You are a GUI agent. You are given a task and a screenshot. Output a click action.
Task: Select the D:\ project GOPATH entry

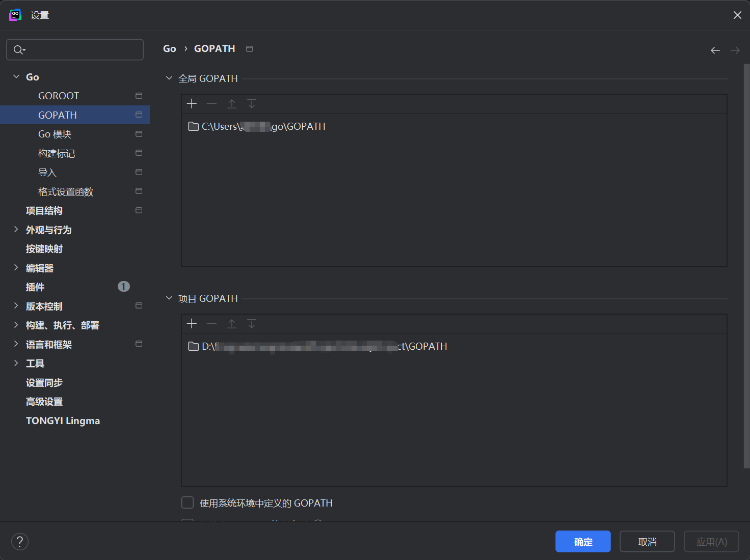(x=453, y=346)
